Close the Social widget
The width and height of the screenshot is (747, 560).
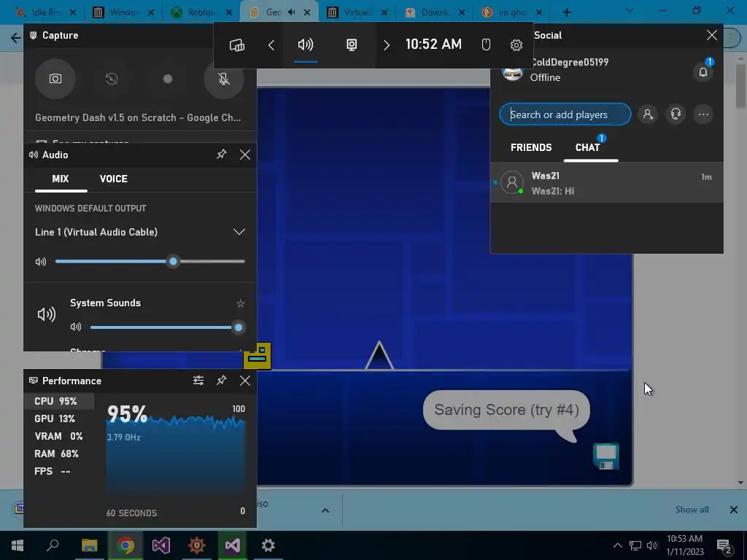(x=712, y=35)
